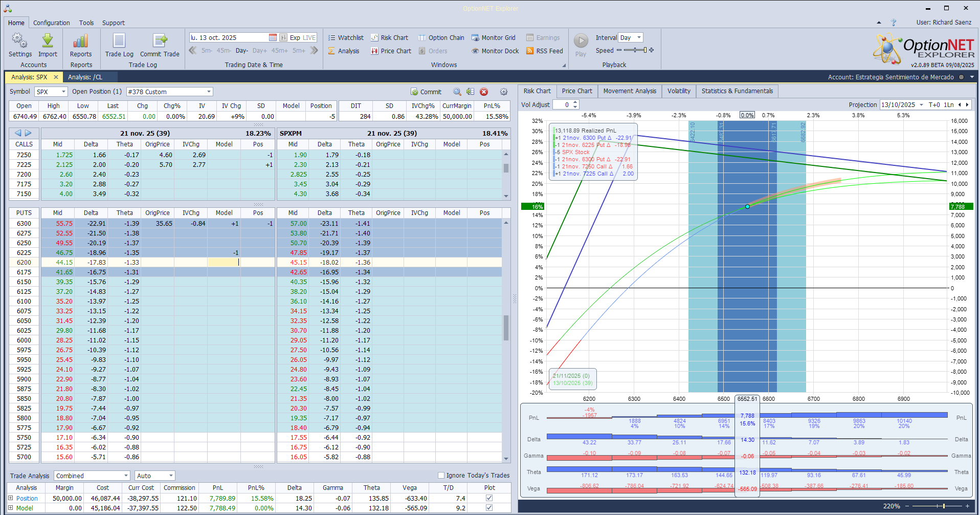Click the compare positions icon next to magnifier
The image size is (980, 515).
(x=471, y=92)
